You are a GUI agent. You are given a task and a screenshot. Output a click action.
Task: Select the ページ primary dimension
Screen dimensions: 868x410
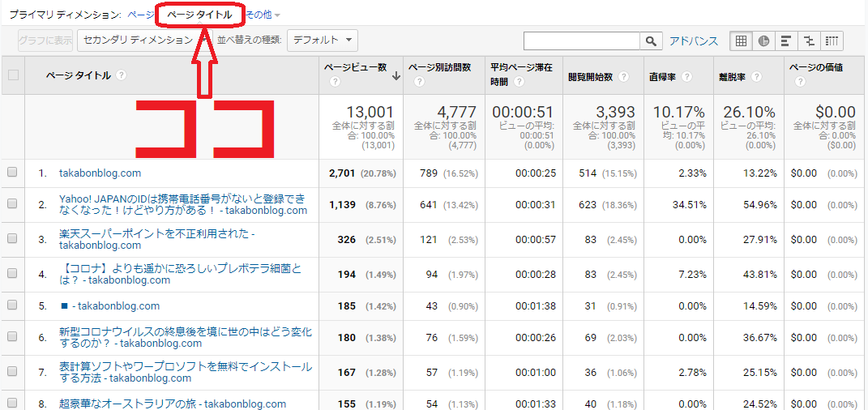pyautogui.click(x=140, y=15)
